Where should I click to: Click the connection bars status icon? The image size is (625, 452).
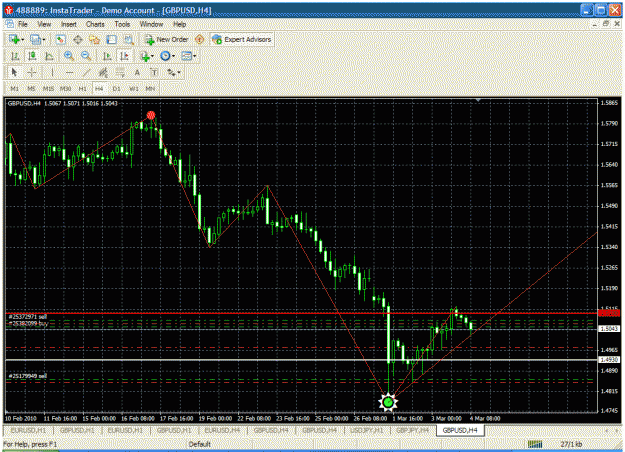point(535,444)
